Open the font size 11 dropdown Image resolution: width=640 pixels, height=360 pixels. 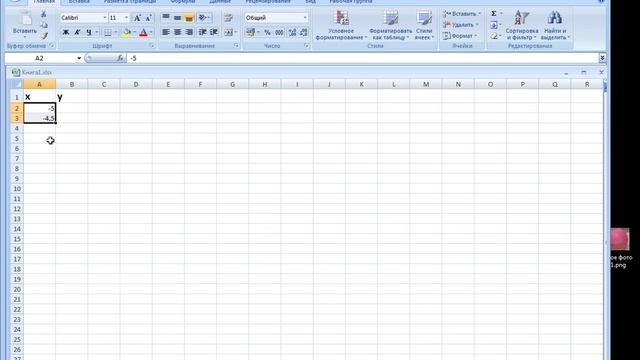tap(126, 18)
